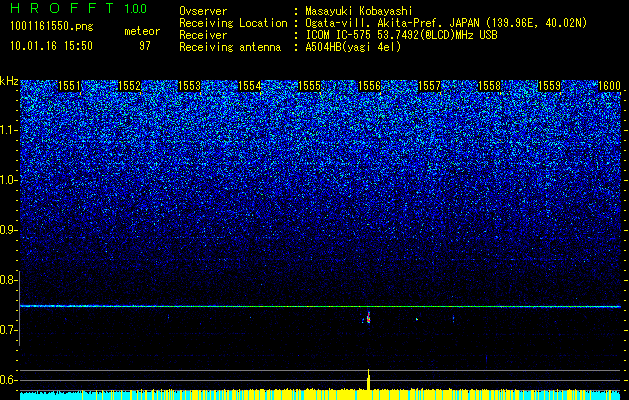This screenshot has height=400, width=629.
Task: Click the Receiving antenna label
Action: point(230,47)
